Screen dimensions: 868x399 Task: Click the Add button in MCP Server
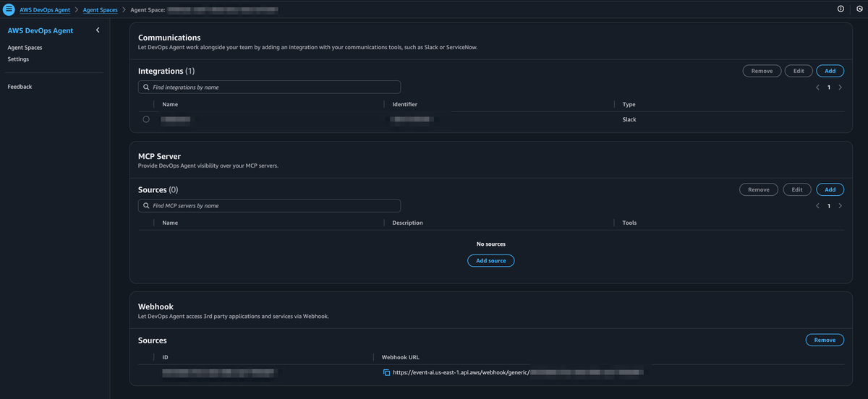click(x=830, y=189)
